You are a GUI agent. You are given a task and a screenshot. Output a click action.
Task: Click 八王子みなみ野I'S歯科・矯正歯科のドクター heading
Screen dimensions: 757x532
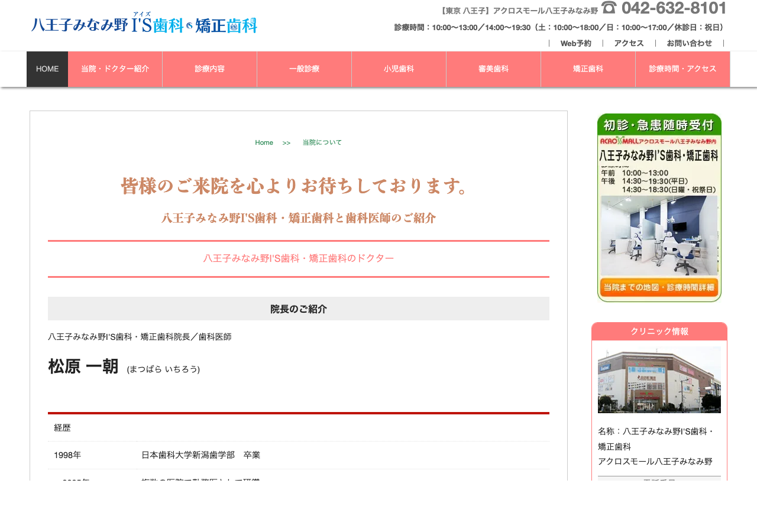point(299,258)
